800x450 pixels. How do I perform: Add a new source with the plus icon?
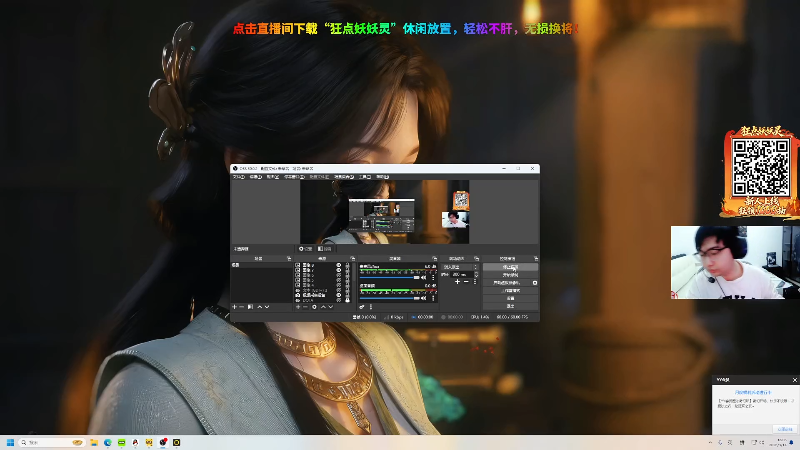[x=298, y=307]
